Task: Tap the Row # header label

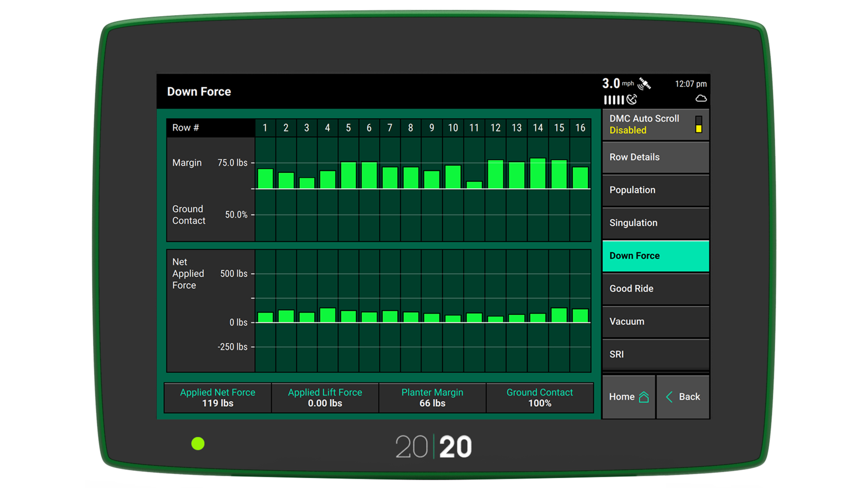Action: coord(185,128)
